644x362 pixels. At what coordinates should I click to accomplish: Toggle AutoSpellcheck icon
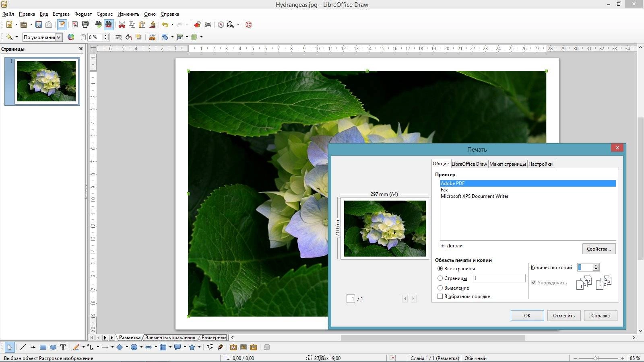[109, 25]
